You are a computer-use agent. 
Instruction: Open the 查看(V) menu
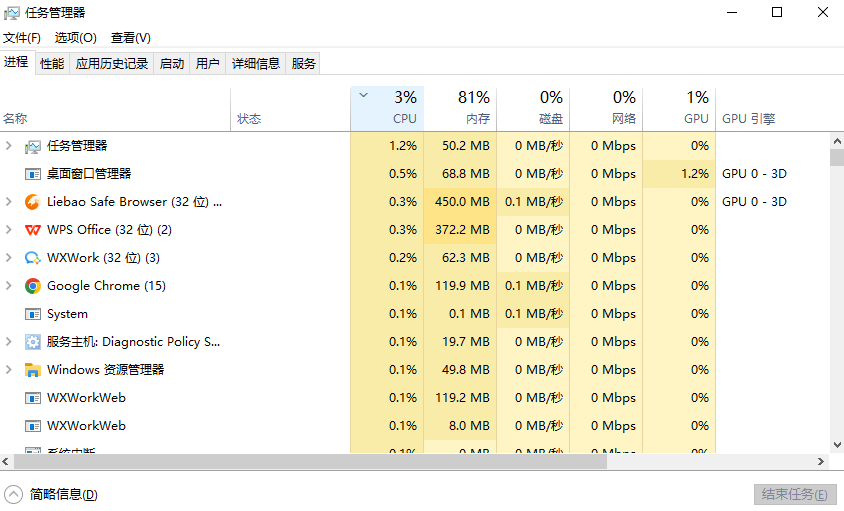pos(130,38)
